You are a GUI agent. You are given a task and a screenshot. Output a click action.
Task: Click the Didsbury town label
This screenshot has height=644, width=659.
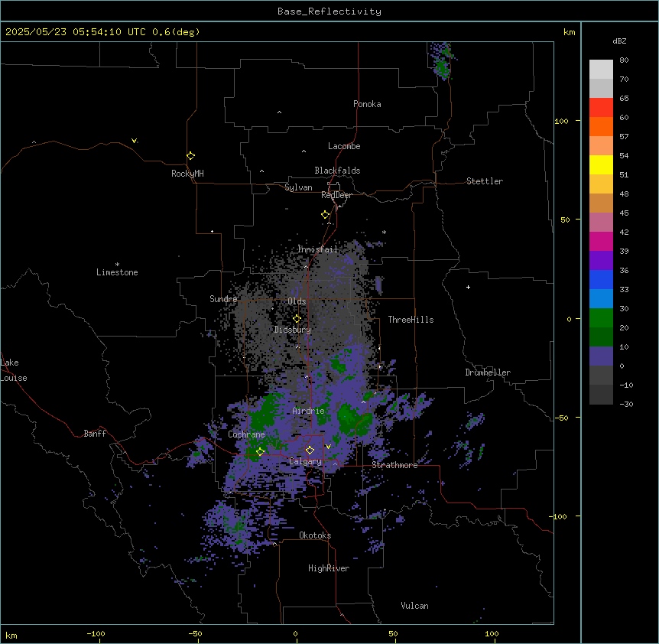pos(293,330)
